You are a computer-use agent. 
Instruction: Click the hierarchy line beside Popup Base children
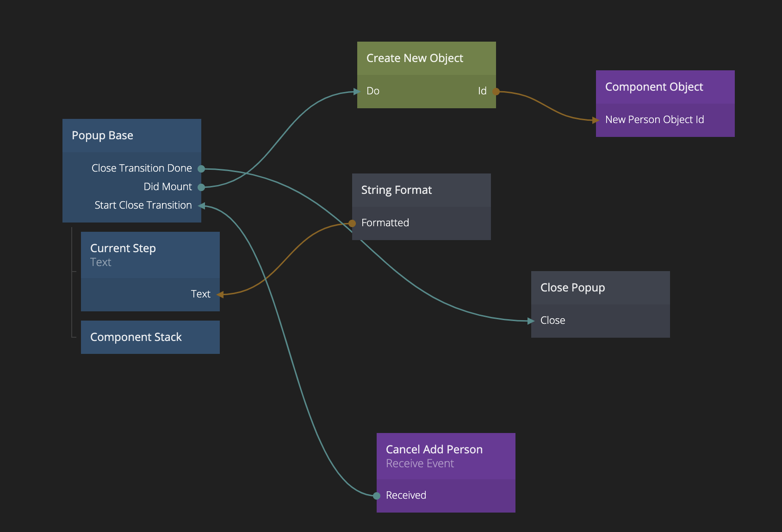(x=72, y=282)
